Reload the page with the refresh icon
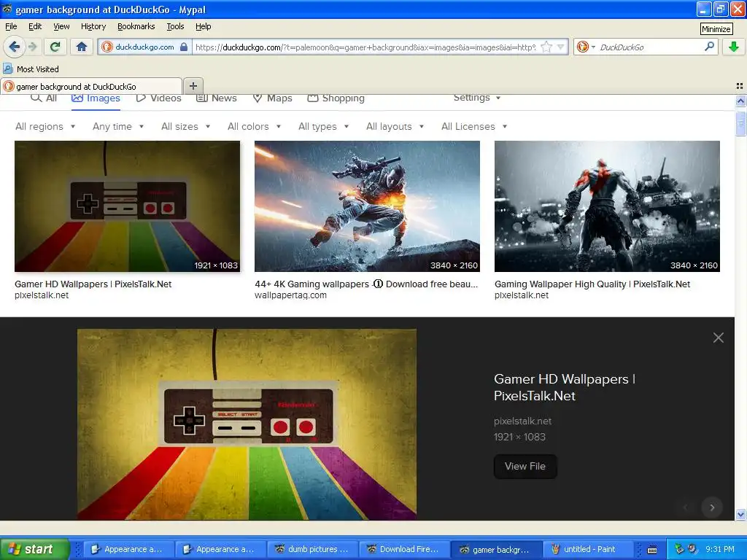Image resolution: width=747 pixels, height=560 pixels. [x=55, y=47]
